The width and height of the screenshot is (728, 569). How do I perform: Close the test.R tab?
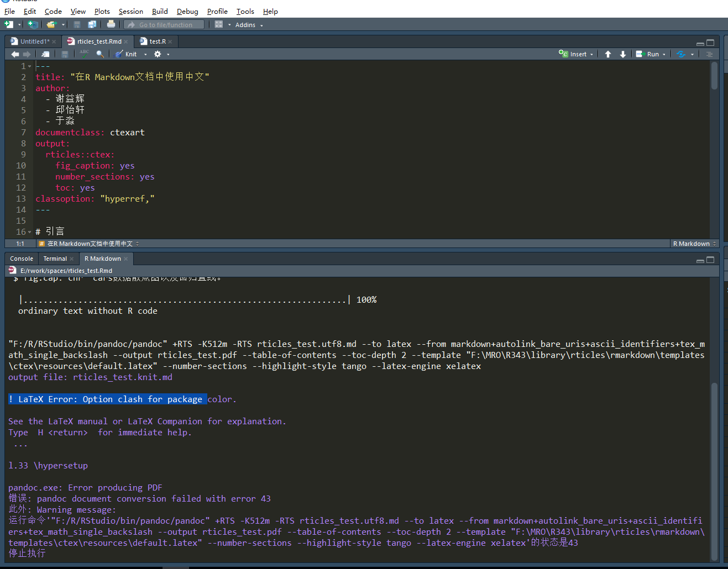[170, 42]
